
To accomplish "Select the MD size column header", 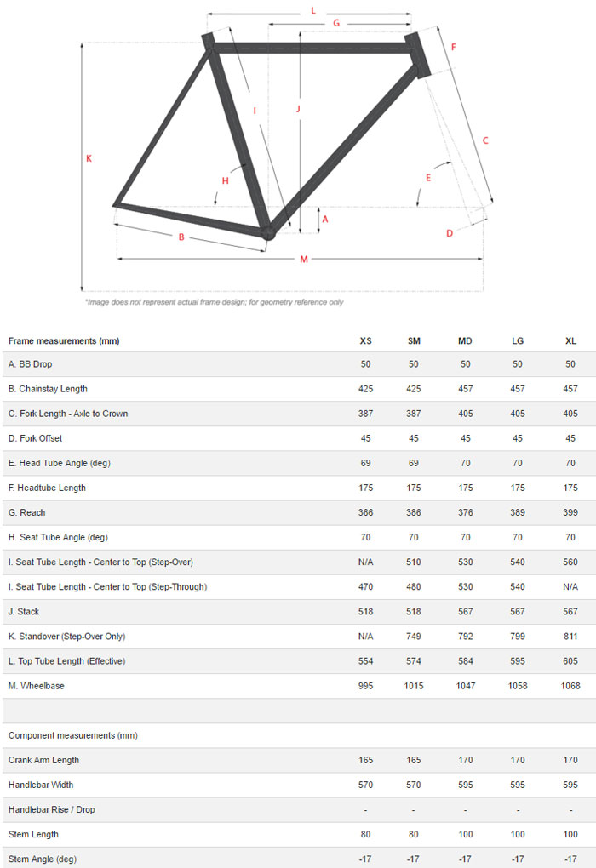I will coord(465,341).
